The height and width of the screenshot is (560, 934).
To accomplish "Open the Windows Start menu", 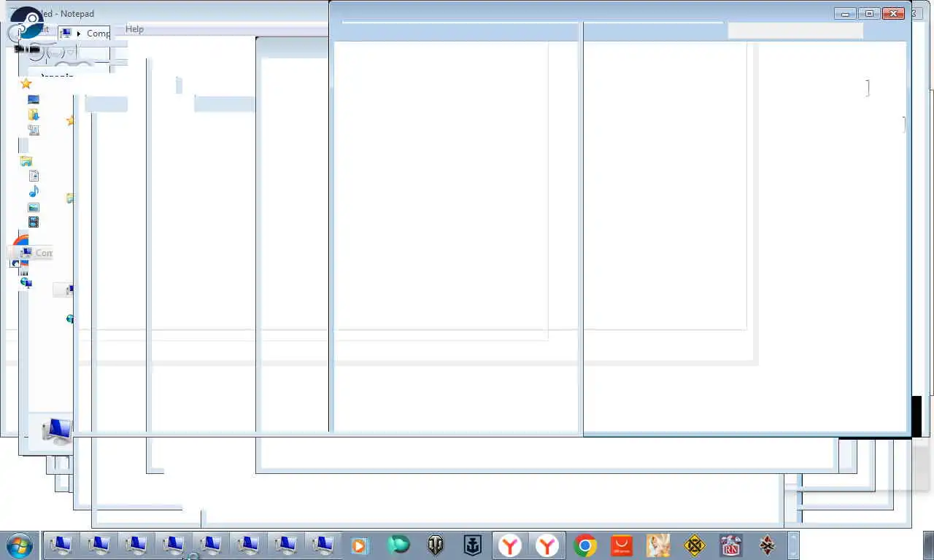I will click(x=18, y=545).
